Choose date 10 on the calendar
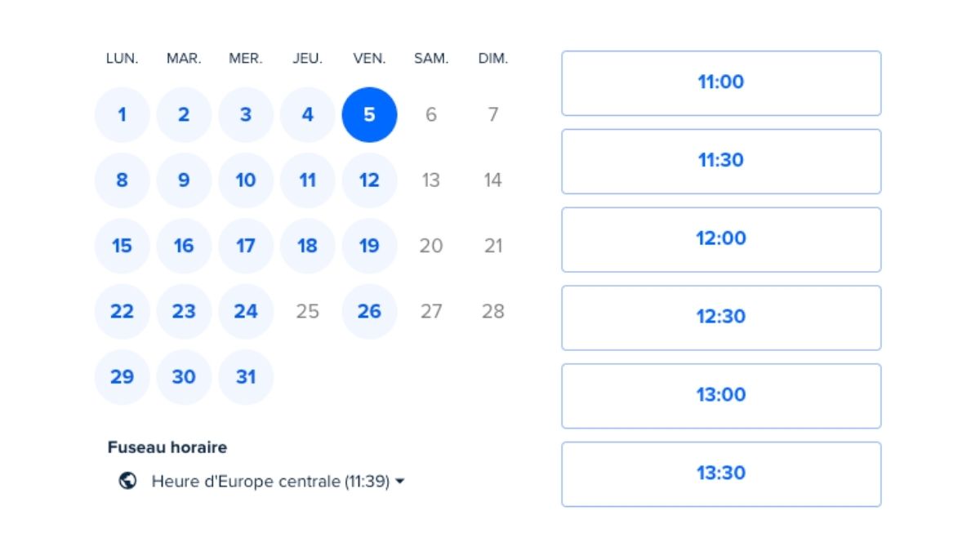Viewport: 980px width, 551px height. [x=246, y=180]
